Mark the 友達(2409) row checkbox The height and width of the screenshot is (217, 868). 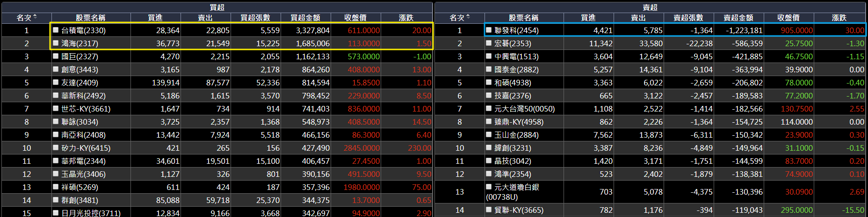tap(56, 82)
